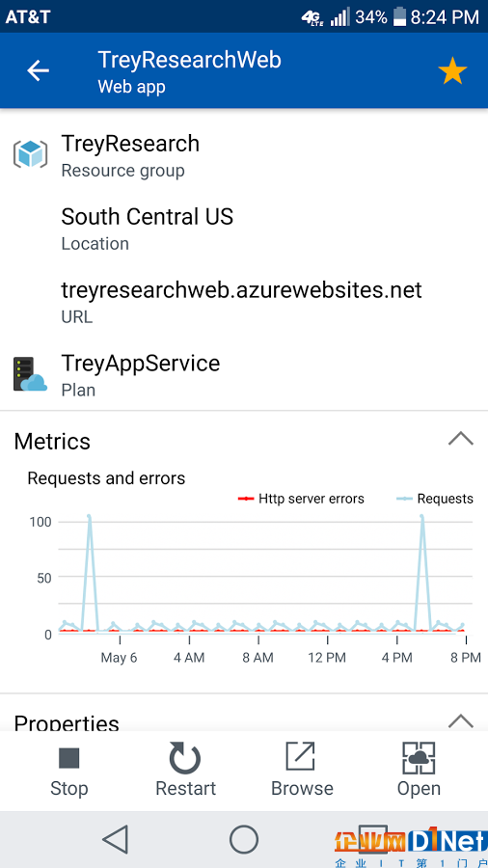Stop the web app
488x868 pixels.
pyautogui.click(x=69, y=772)
